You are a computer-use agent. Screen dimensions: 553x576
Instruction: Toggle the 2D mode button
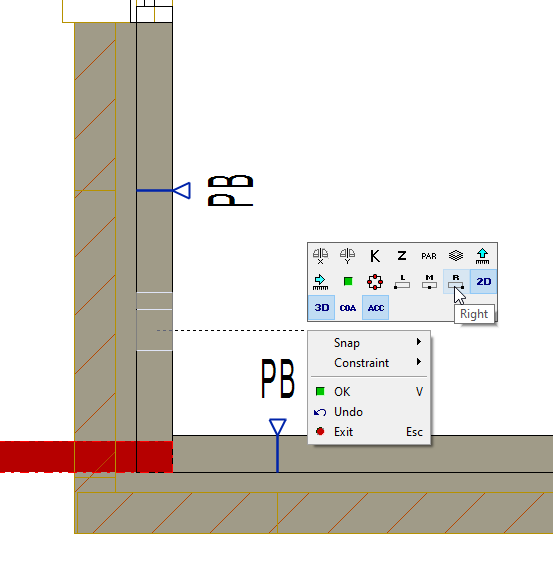coord(484,282)
